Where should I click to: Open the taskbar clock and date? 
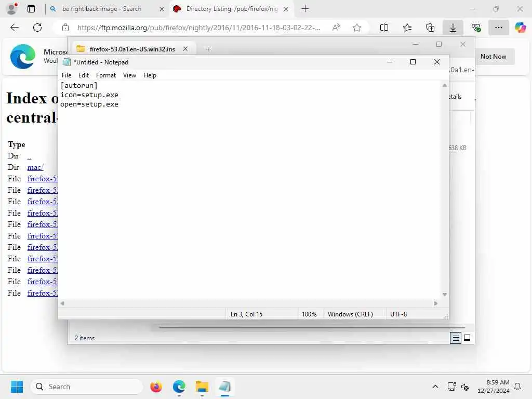coord(493,387)
